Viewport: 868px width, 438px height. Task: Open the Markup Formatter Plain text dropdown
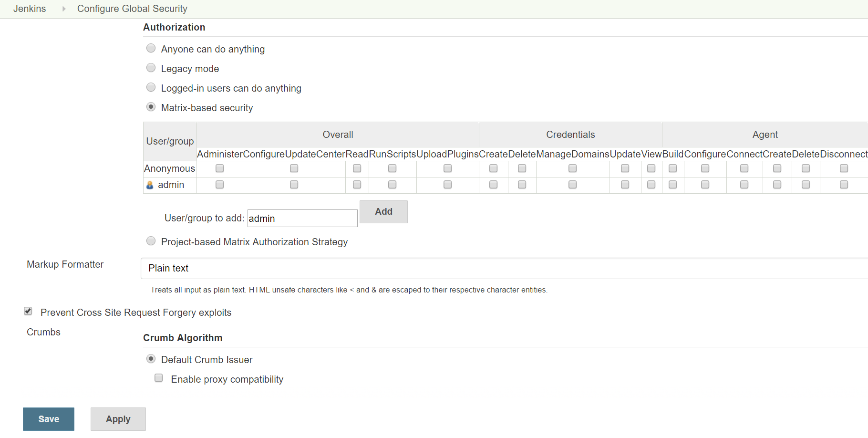click(x=504, y=268)
